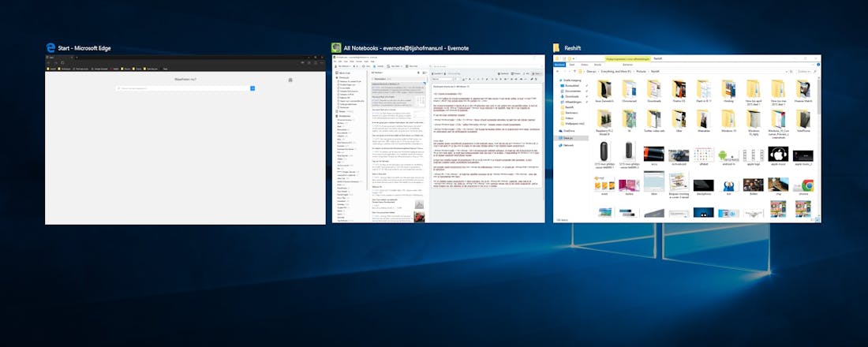Click the Explorer vertical scrollbar
868x347 pixels.
[x=818, y=147]
